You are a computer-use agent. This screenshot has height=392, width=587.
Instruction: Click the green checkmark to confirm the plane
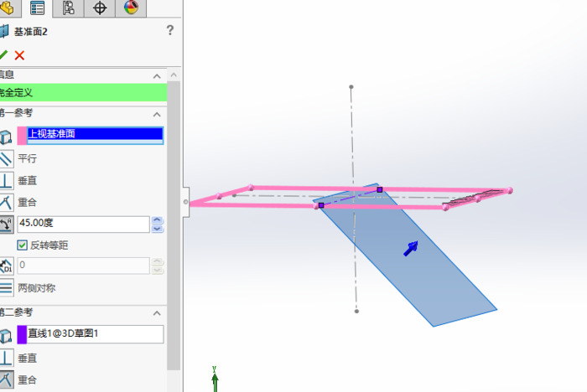pos(3,55)
